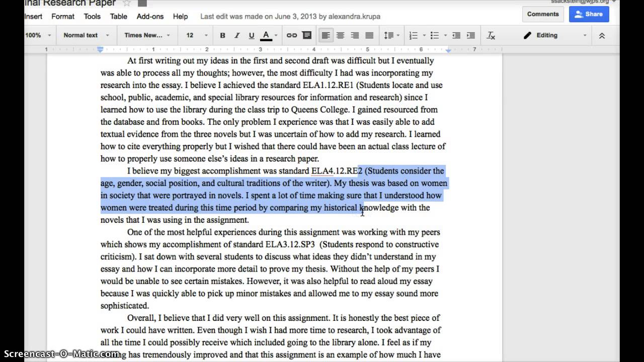Increase the paragraph indent
644x362 pixels.
[x=471, y=35]
